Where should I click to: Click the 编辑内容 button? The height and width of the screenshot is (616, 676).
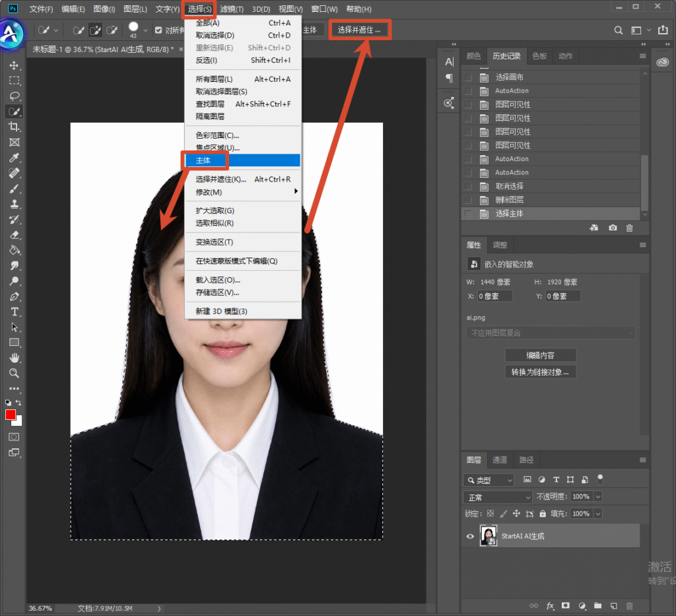540,355
